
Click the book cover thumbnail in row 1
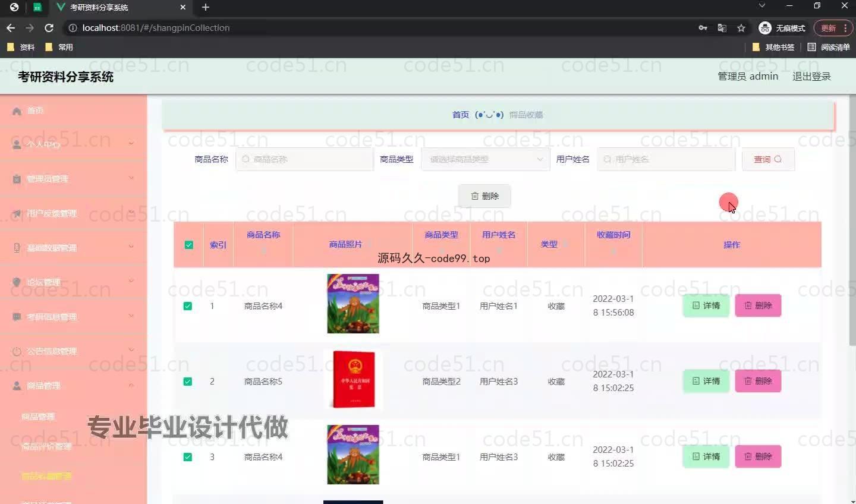[x=353, y=304]
